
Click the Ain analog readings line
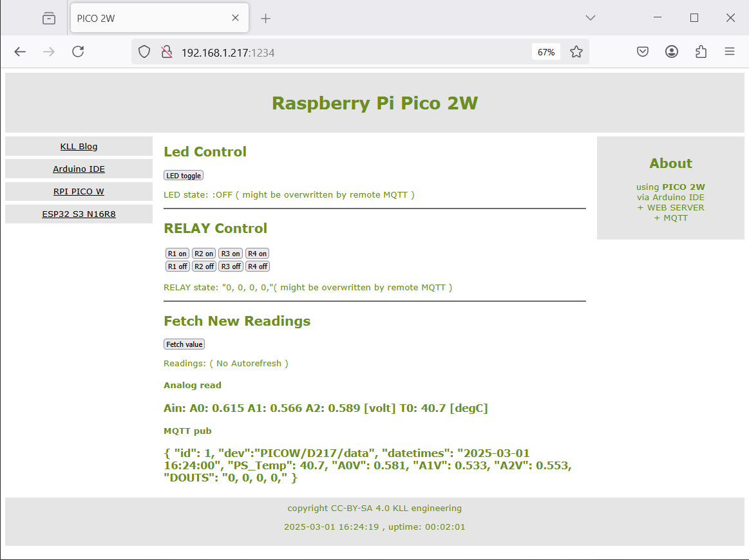coord(326,408)
